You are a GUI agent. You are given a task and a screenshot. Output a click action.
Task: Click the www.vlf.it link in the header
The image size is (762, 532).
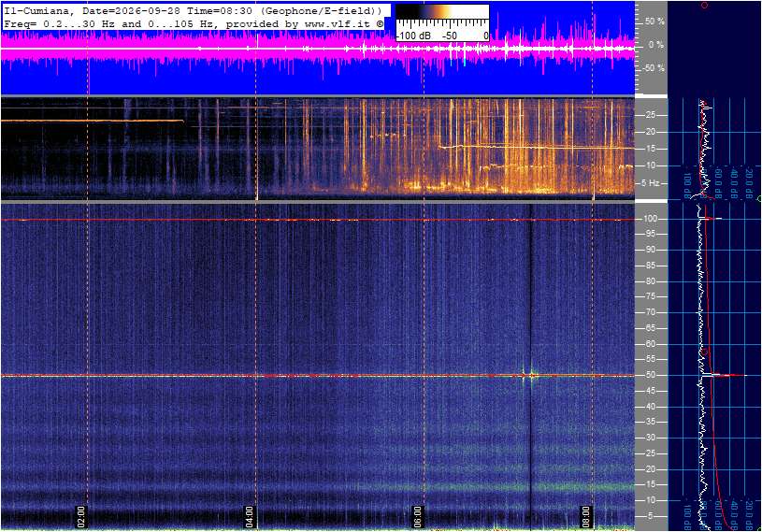(339, 23)
